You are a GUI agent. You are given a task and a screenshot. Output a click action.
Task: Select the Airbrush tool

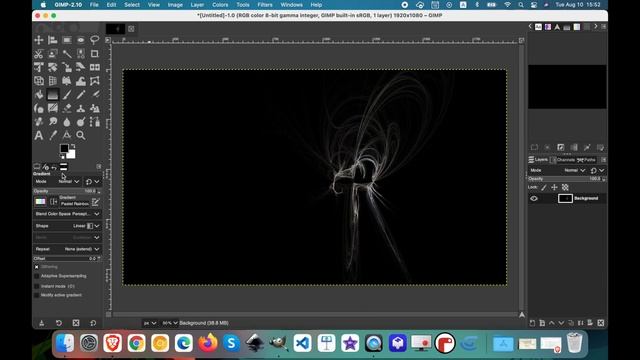94,95
